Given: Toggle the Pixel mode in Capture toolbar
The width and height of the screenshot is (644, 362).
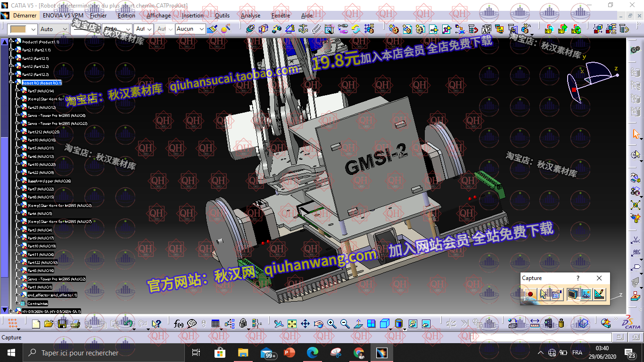Looking at the screenshot, I should (x=586, y=294).
